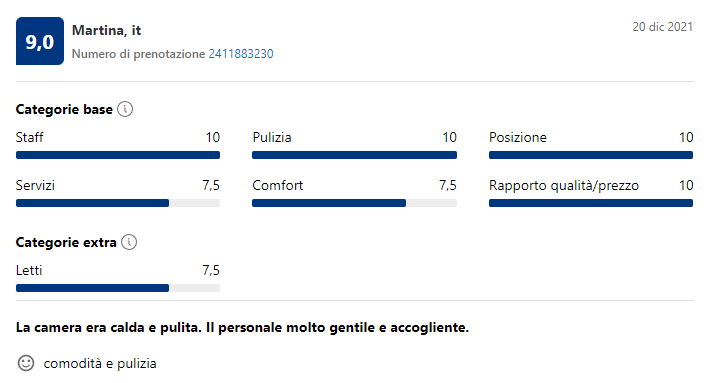Click the Servizi rating bar

[118, 203]
